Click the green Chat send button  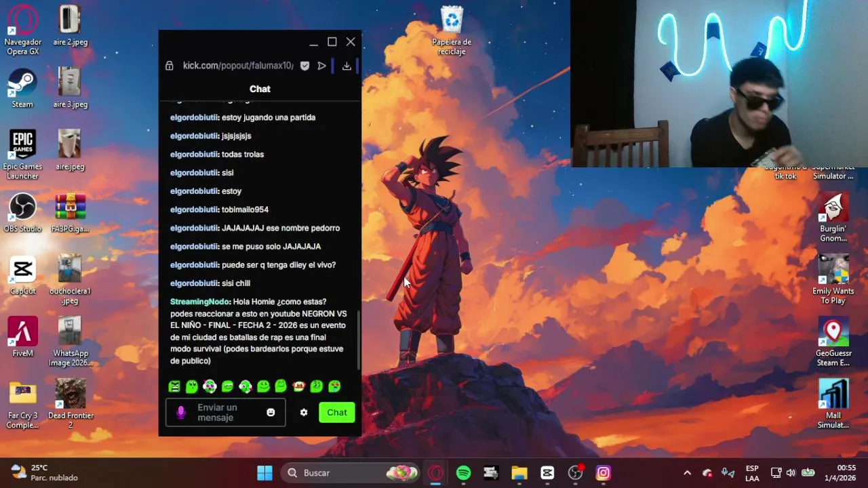click(337, 412)
